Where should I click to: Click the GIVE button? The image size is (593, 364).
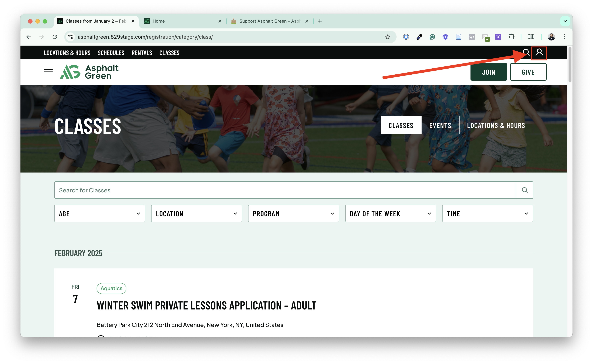click(x=528, y=72)
